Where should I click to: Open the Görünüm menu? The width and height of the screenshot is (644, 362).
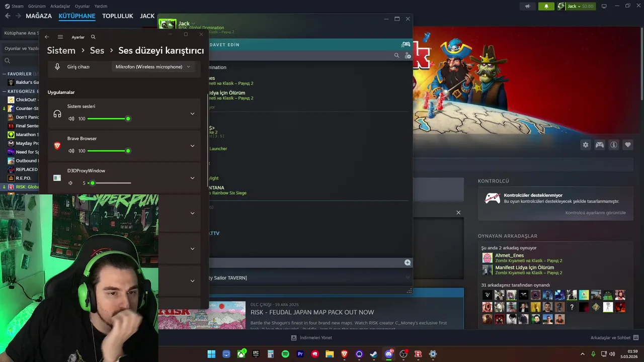point(37,6)
